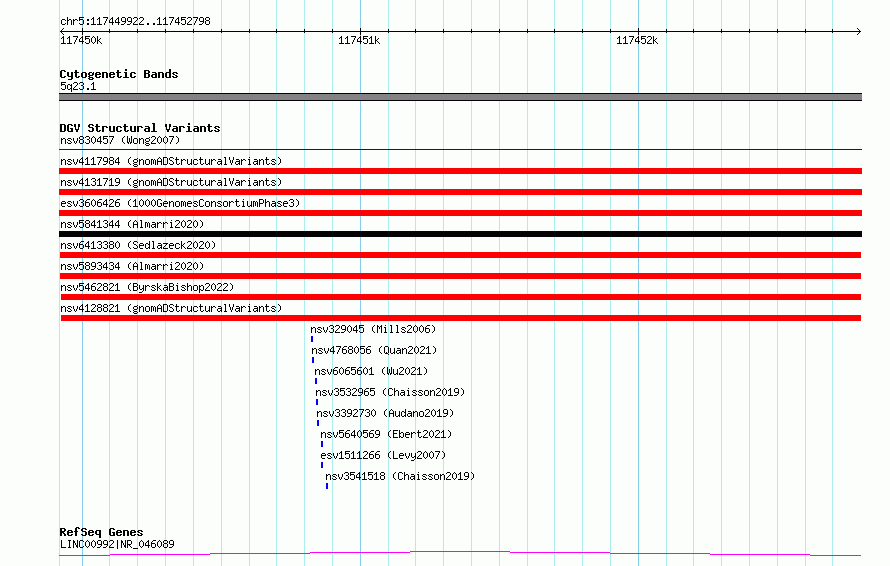This screenshot has width=890, height=566.
Task: Click the blue marker under nsv6065601
Action: 316,381
